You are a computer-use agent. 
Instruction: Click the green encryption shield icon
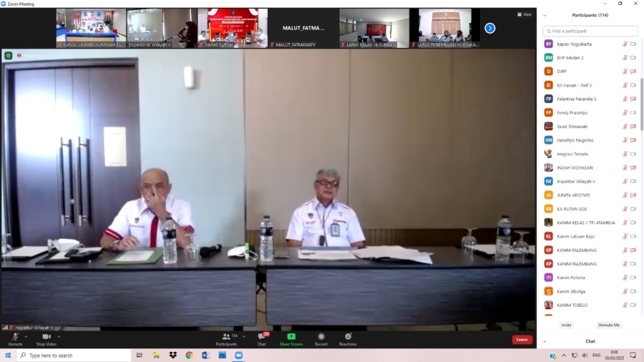click(x=8, y=55)
